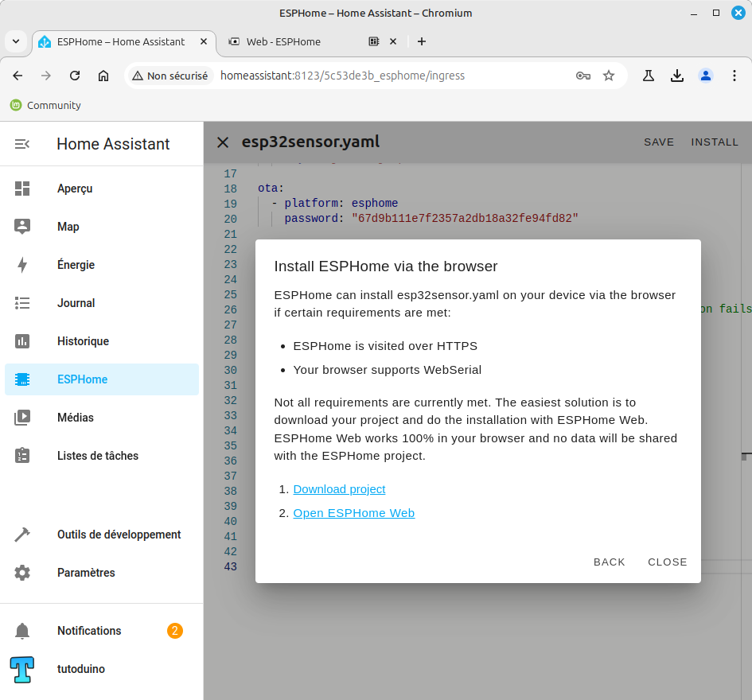Click the notifications badge showing 2
This screenshot has height=700, width=752.
(175, 631)
